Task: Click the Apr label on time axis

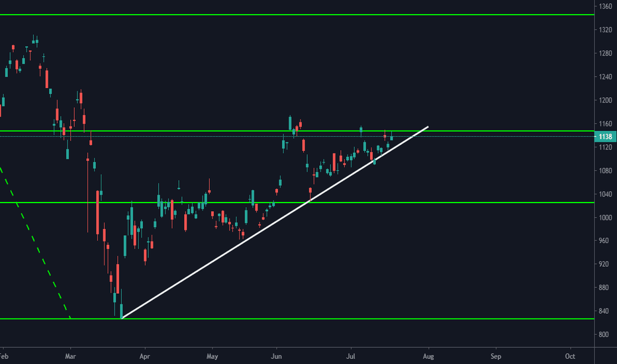Action: [x=144, y=356]
